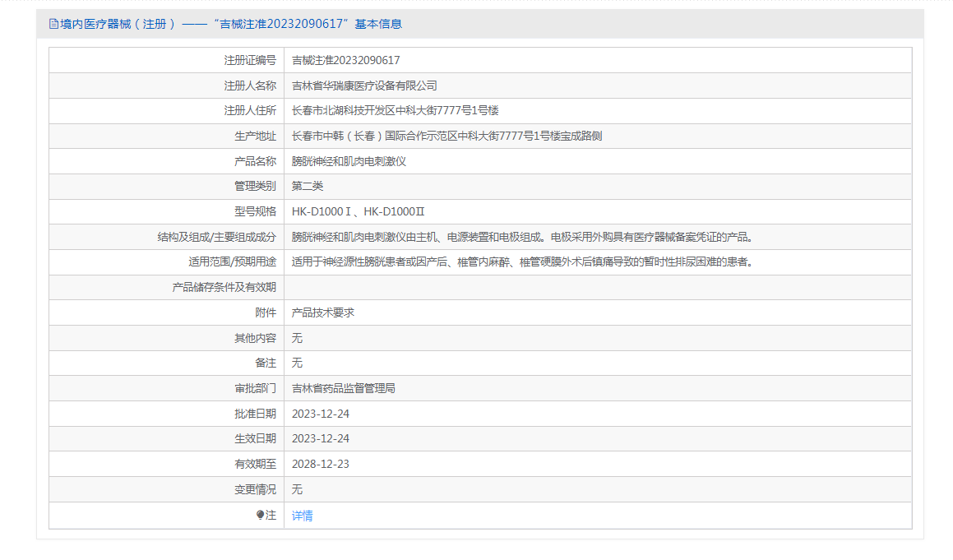Click the 型号规格 label

255,211
